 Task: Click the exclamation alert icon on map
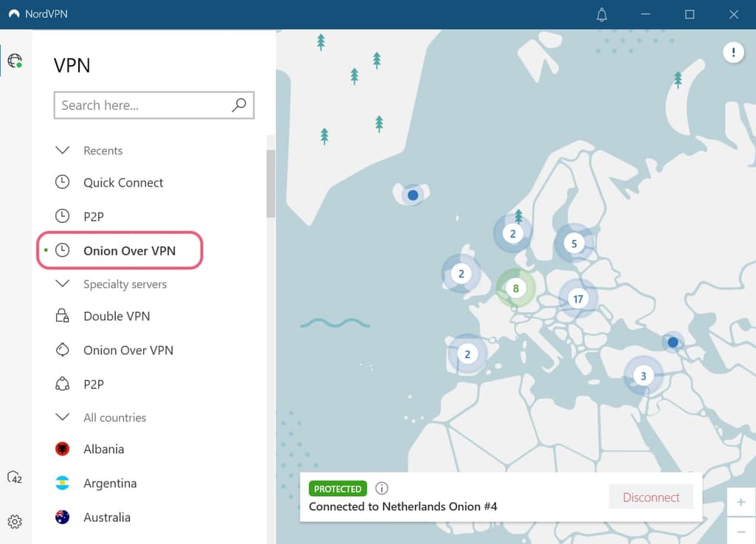click(733, 52)
